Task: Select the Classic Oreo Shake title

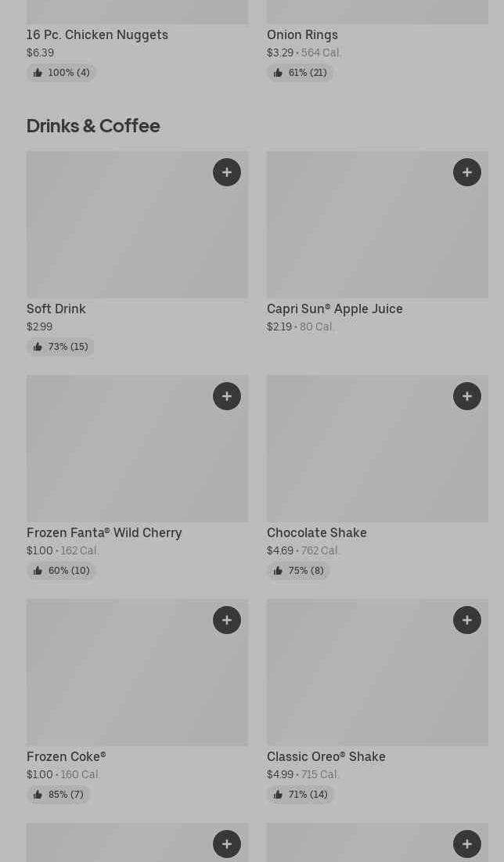Action: pos(326,756)
